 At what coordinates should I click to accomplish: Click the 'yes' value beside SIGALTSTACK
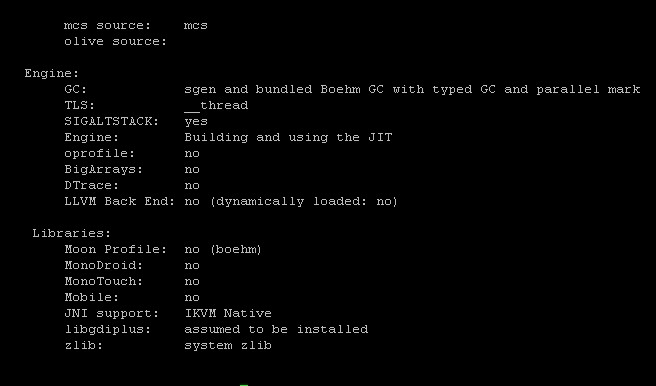(196, 122)
